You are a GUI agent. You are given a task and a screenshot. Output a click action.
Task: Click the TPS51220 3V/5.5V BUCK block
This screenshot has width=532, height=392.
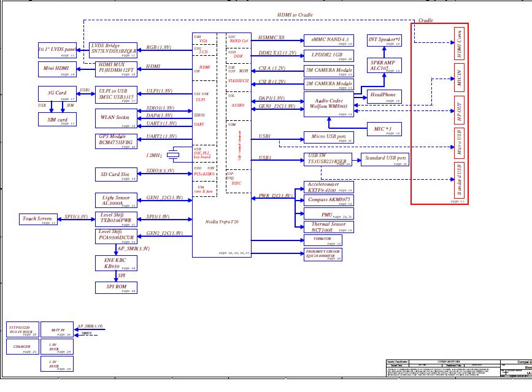[x=23, y=329]
